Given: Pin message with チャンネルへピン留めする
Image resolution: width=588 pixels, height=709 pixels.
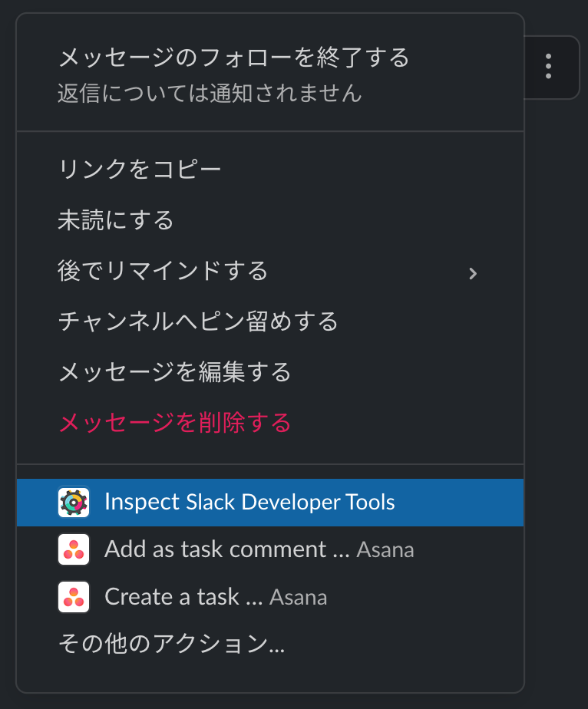Looking at the screenshot, I should coord(198,322).
